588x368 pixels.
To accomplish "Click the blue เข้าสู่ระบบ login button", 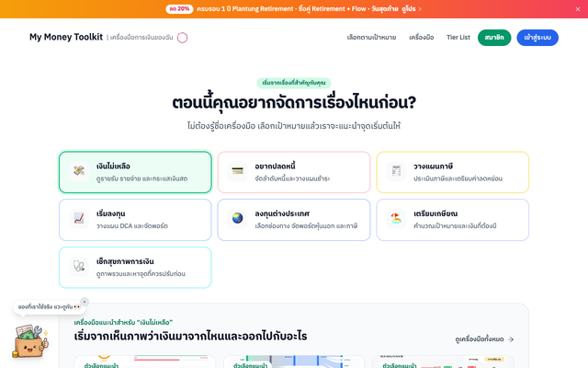I will coord(537,38).
